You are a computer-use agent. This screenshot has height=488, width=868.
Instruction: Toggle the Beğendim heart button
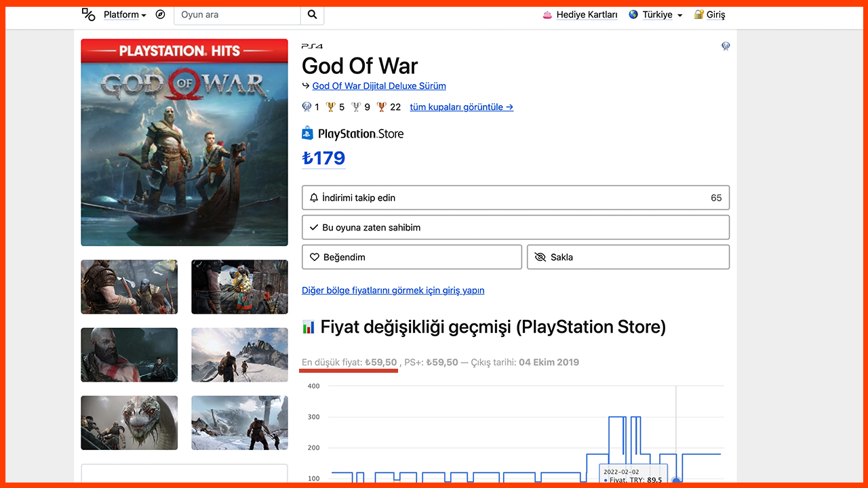point(412,258)
